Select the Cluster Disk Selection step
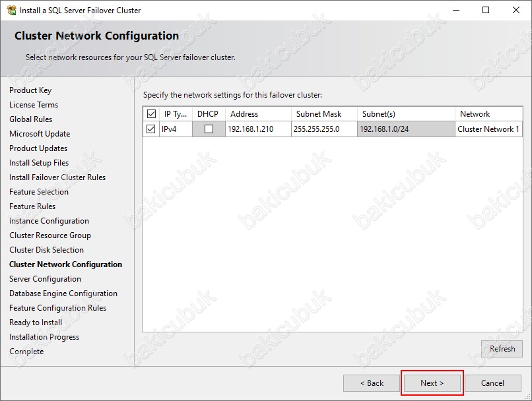This screenshot has height=401, width=532. click(46, 250)
